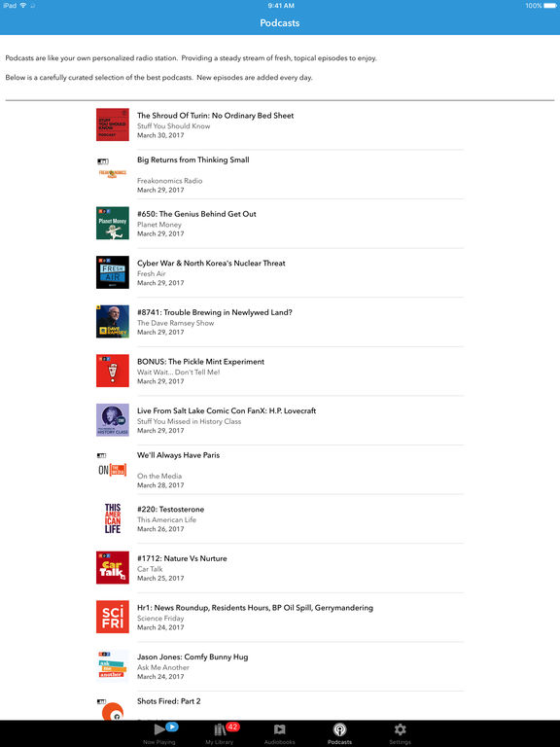Tap the Stuff You Missed in History Class artwork
Viewport: 560px width, 747px height.
pyautogui.click(x=113, y=420)
